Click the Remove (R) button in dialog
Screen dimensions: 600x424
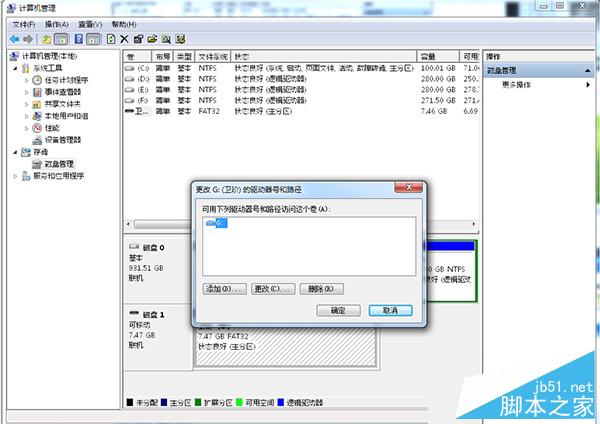pos(322,289)
